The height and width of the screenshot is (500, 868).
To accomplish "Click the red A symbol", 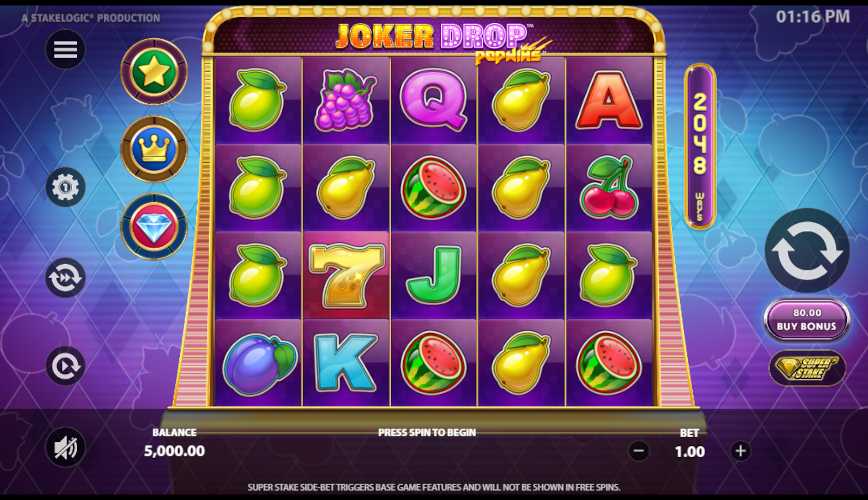I will (608, 100).
